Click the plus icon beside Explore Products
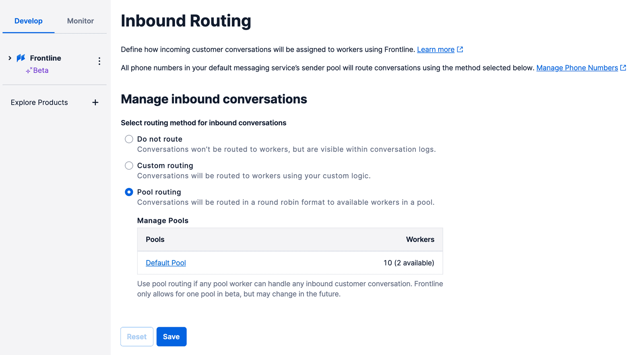 coord(95,103)
